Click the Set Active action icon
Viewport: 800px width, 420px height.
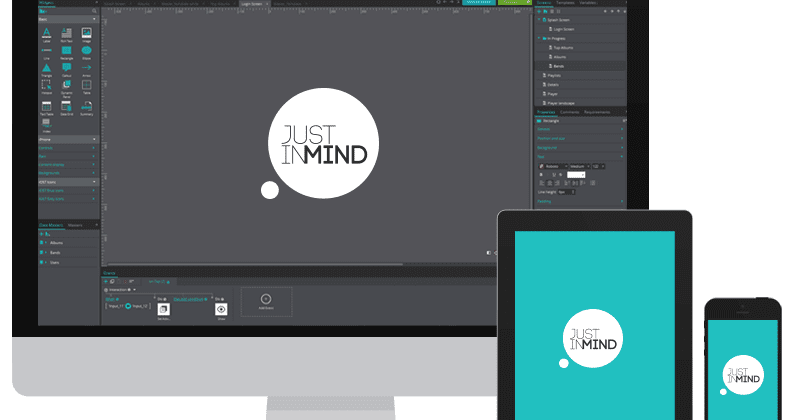[163, 309]
